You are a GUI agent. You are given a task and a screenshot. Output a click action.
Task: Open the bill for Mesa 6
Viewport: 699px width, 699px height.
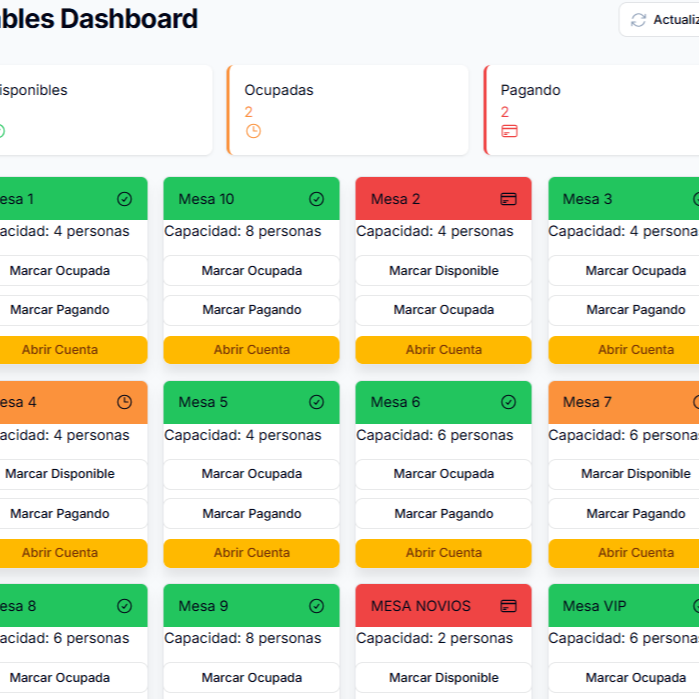[443, 552]
